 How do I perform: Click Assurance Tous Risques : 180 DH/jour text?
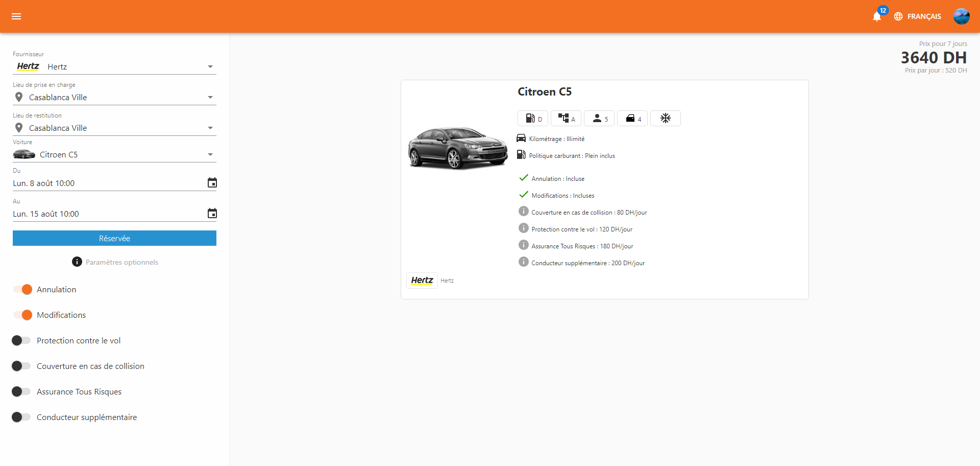pyautogui.click(x=582, y=246)
